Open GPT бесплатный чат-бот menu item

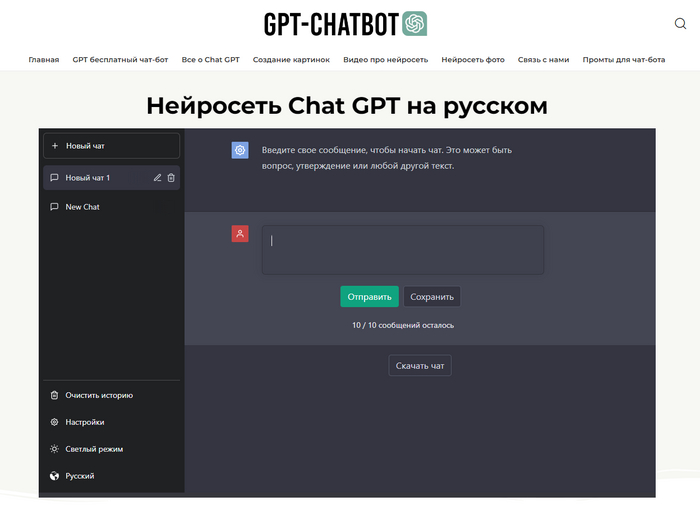click(120, 59)
